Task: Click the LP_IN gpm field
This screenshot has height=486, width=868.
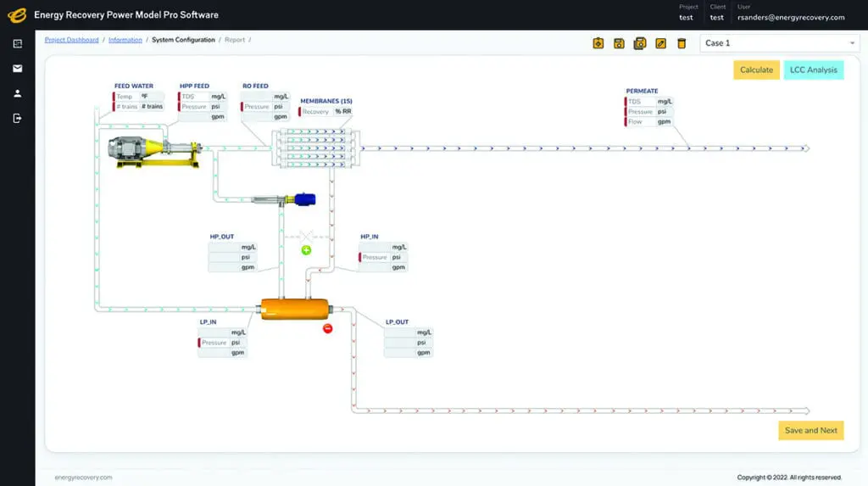Action: point(223,353)
